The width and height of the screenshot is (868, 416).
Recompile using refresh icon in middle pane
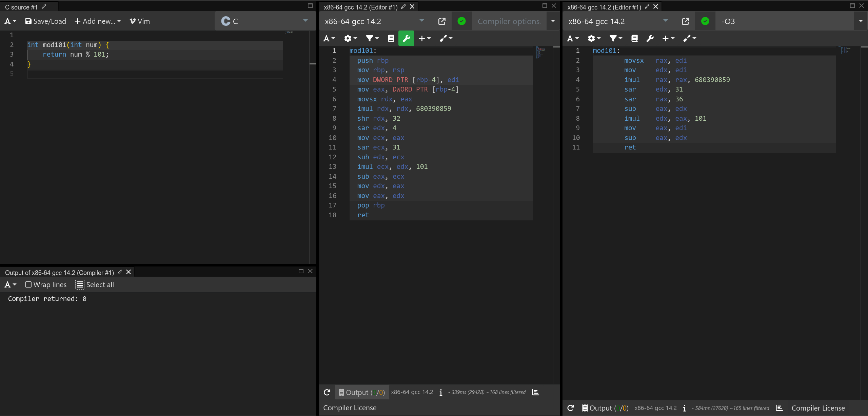pos(327,392)
